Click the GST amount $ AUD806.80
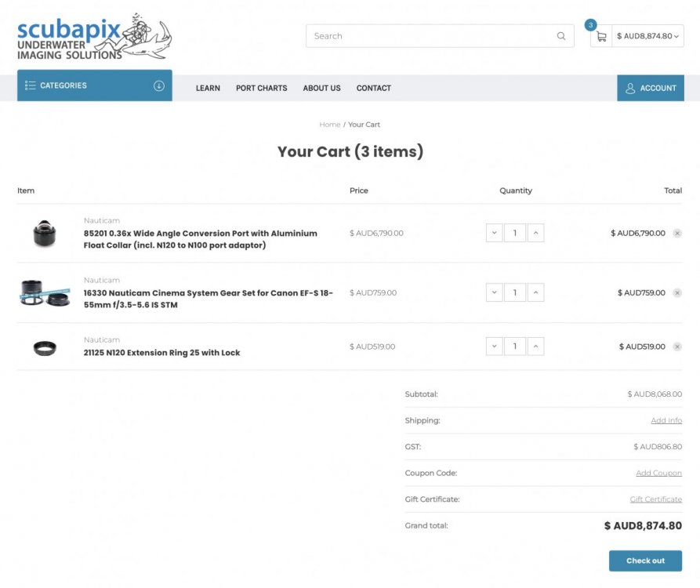This screenshot has width=700, height=588. coord(658,447)
